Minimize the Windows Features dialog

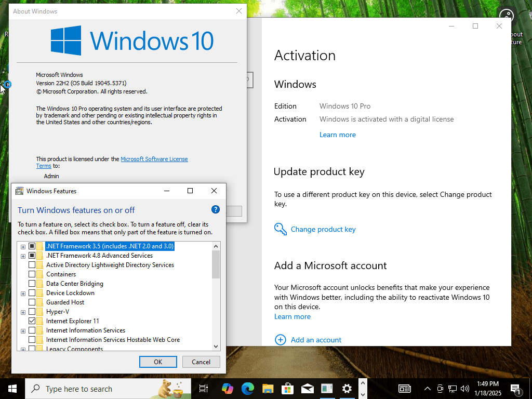pos(167,191)
